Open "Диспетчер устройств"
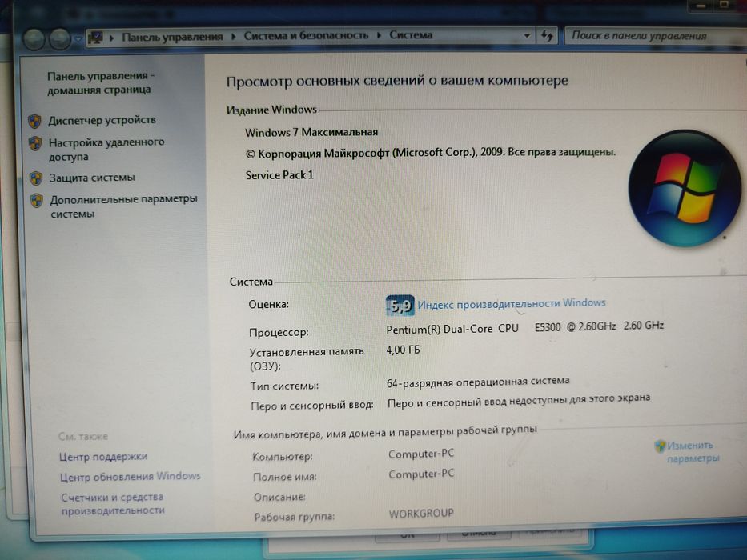Image resolution: width=747 pixels, height=560 pixels. 102,120
